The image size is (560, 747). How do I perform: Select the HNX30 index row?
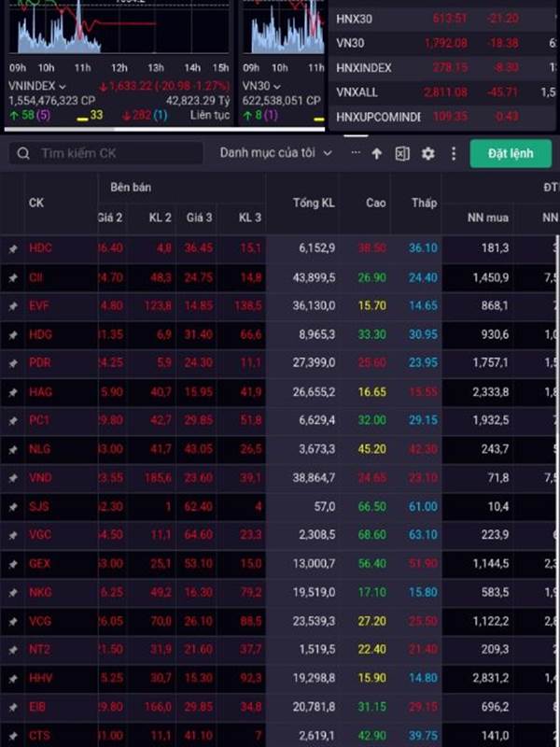pos(442,19)
